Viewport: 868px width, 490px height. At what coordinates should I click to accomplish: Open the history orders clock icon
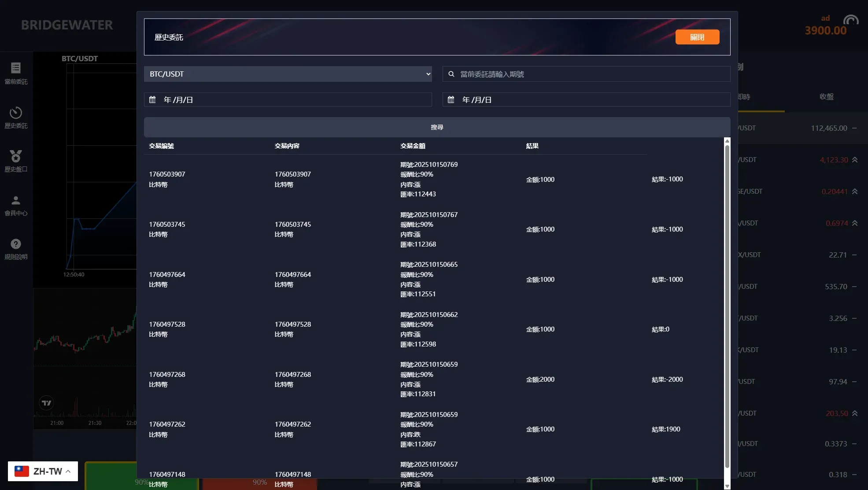tap(16, 113)
